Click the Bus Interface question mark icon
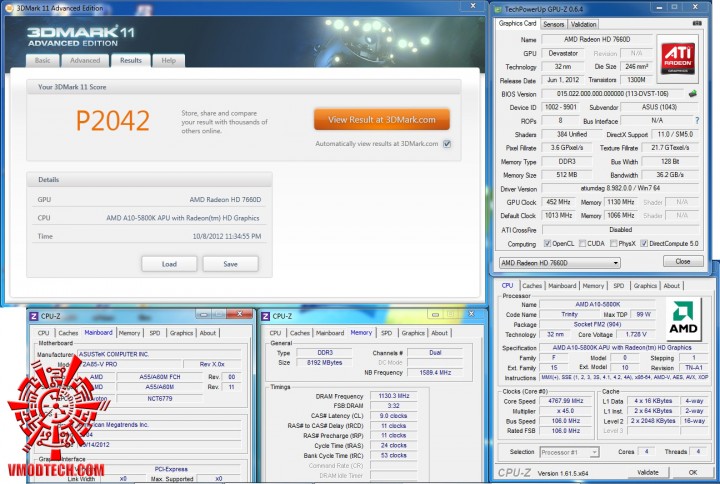The width and height of the screenshot is (720, 484). 697,121
